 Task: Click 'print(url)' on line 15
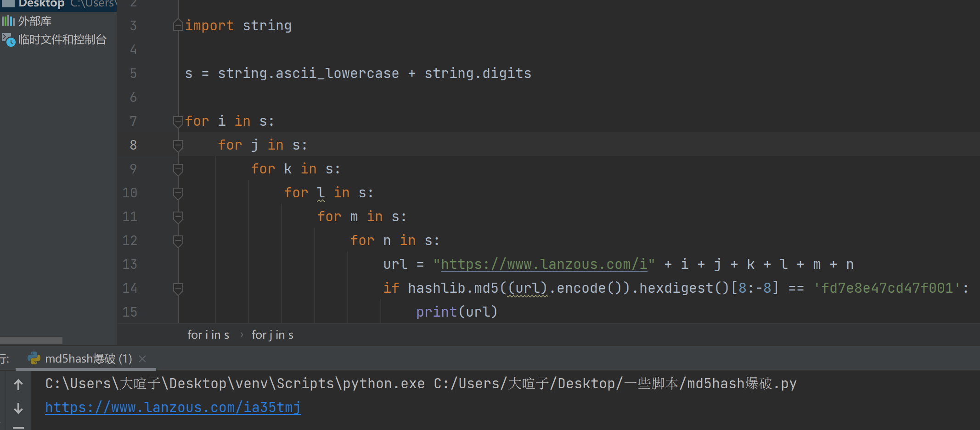[x=457, y=312]
